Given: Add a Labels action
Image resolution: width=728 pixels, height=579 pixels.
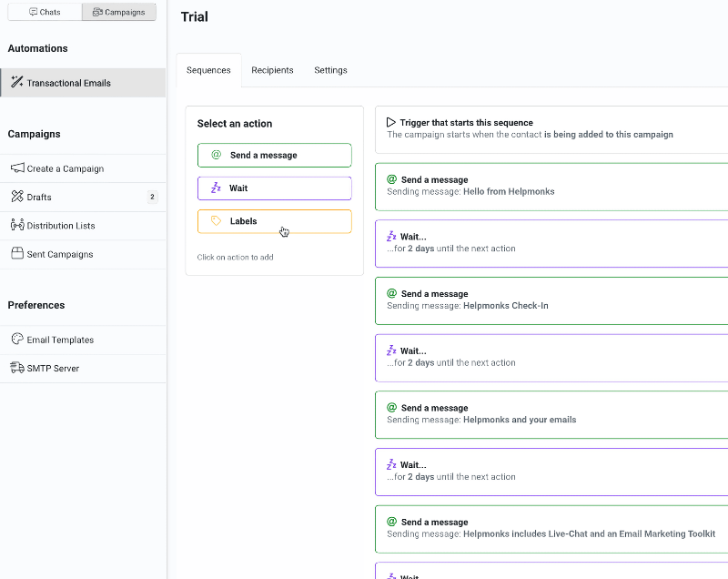Looking at the screenshot, I should 275,221.
